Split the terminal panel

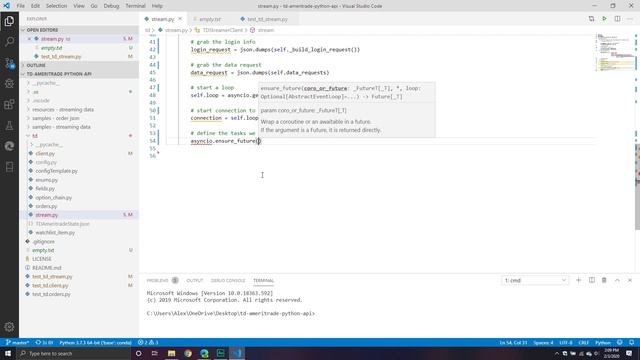(591, 280)
